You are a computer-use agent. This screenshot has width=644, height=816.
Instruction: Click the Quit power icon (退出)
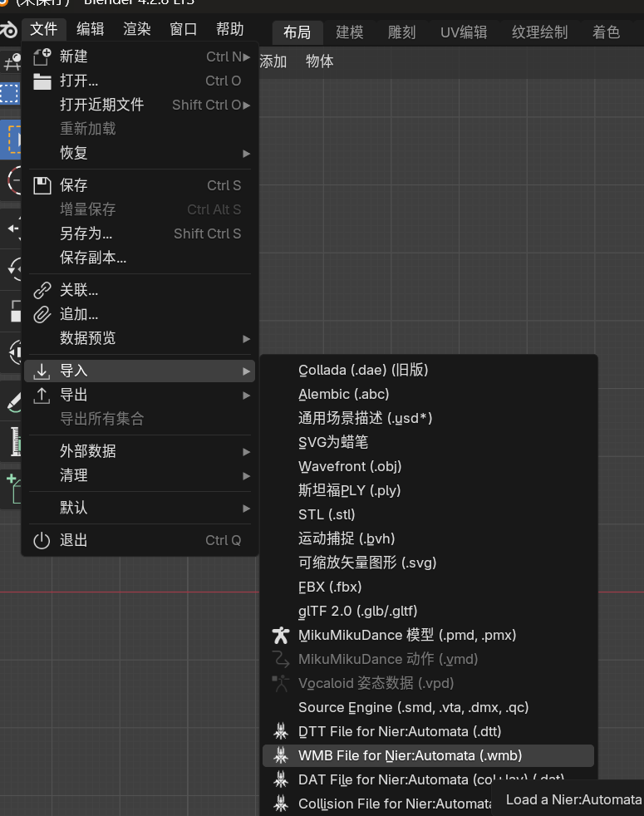[x=42, y=540]
